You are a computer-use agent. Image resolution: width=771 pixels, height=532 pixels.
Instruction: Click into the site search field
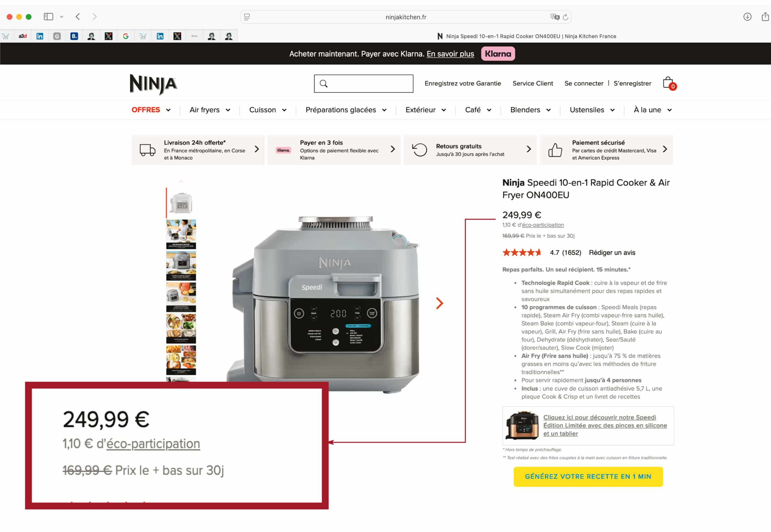(363, 83)
